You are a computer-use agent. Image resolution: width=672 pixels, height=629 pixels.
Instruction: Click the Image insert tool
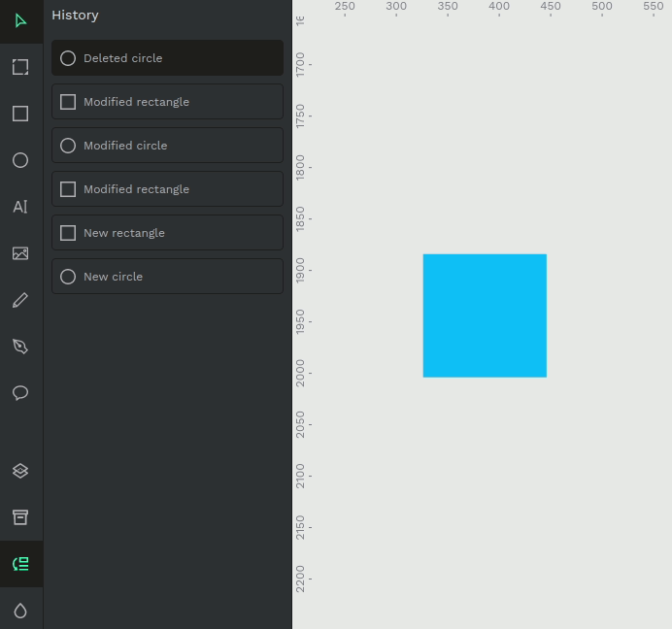tap(20, 253)
